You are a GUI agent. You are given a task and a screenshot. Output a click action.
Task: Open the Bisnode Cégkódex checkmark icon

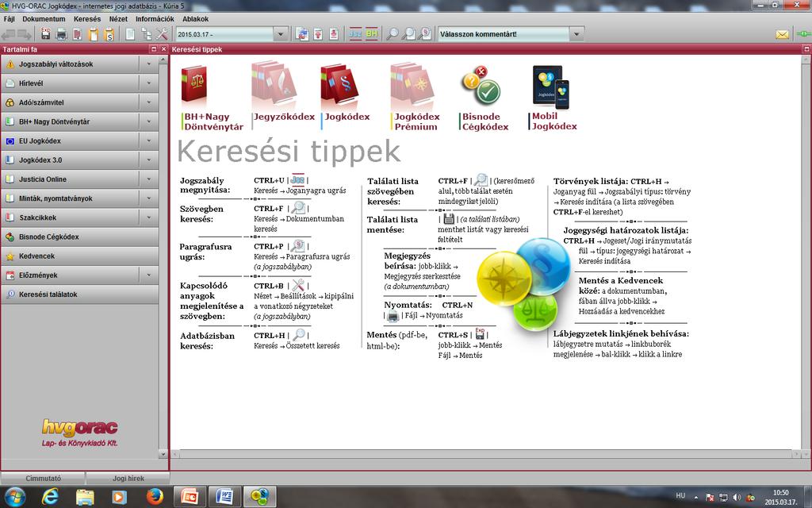pos(481,84)
